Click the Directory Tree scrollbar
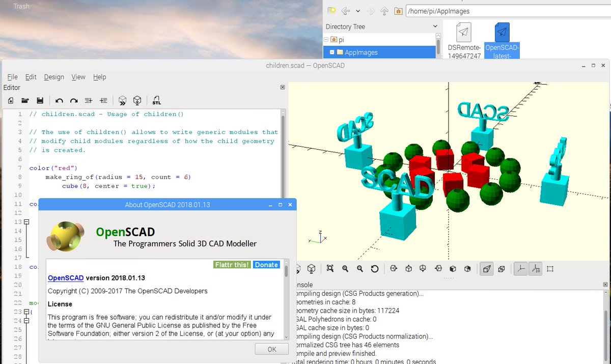Viewport: 611px width, 364px height. (x=437, y=46)
